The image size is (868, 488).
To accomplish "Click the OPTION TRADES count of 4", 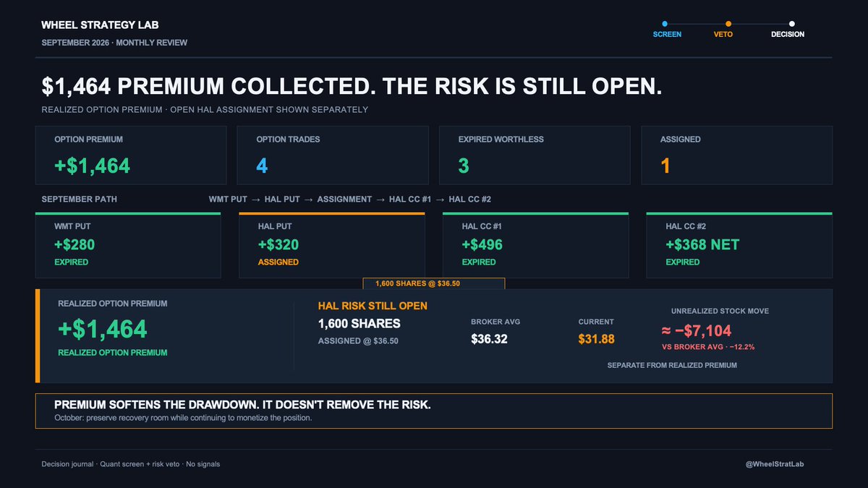I will [x=262, y=166].
